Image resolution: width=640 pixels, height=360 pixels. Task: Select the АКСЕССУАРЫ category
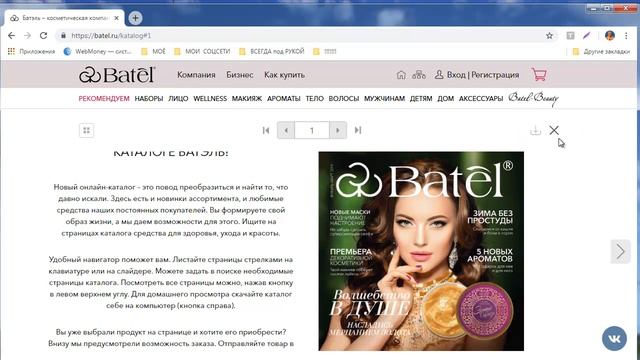point(481,98)
